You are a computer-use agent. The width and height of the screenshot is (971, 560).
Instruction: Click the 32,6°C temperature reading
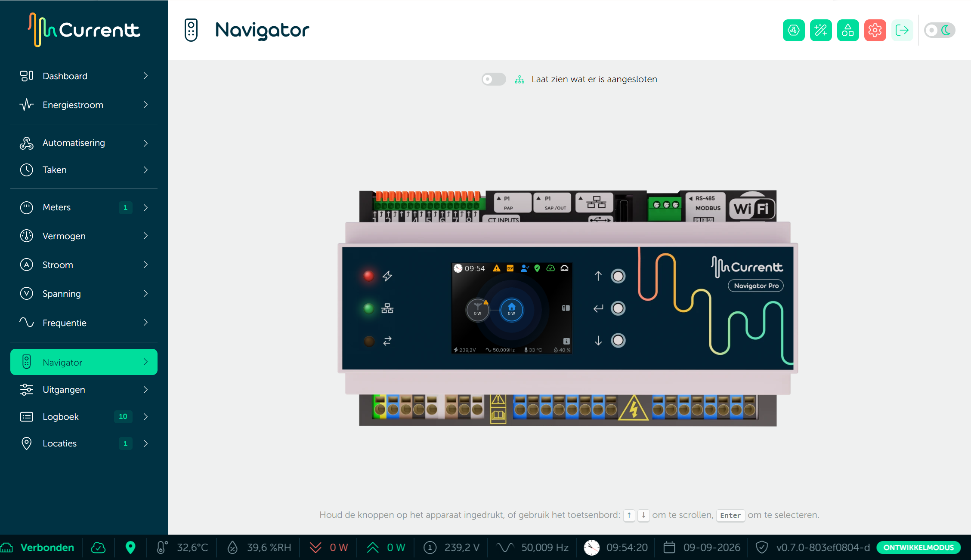coord(192,548)
